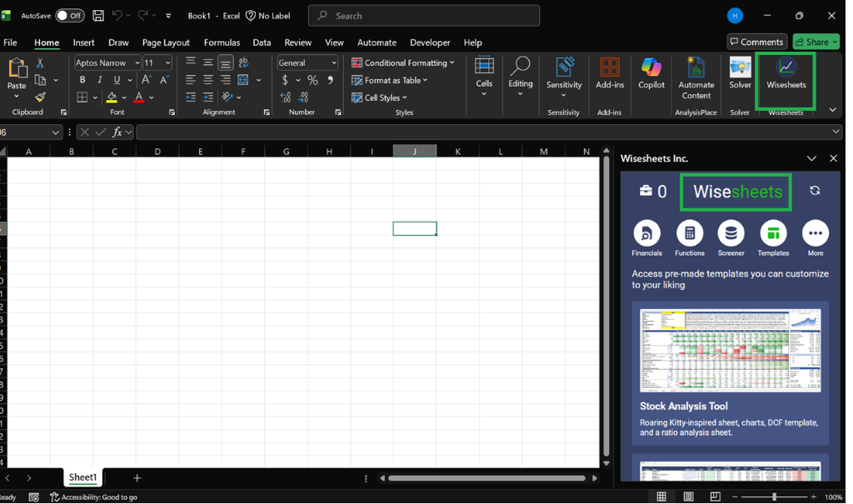Increase the cell indent
Screen dimensions: 853x504
tap(210, 98)
